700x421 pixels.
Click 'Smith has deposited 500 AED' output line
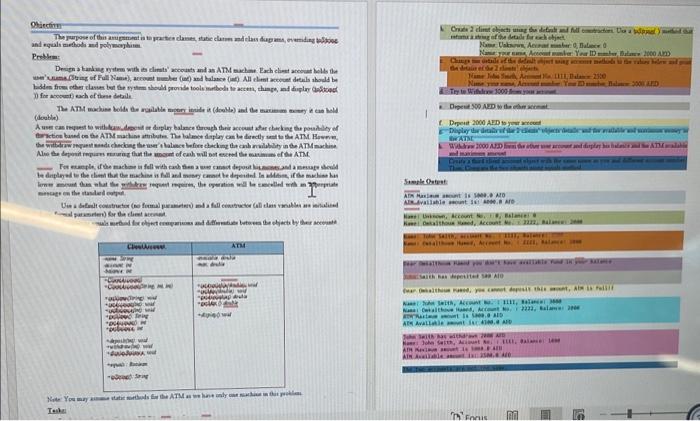point(454,277)
